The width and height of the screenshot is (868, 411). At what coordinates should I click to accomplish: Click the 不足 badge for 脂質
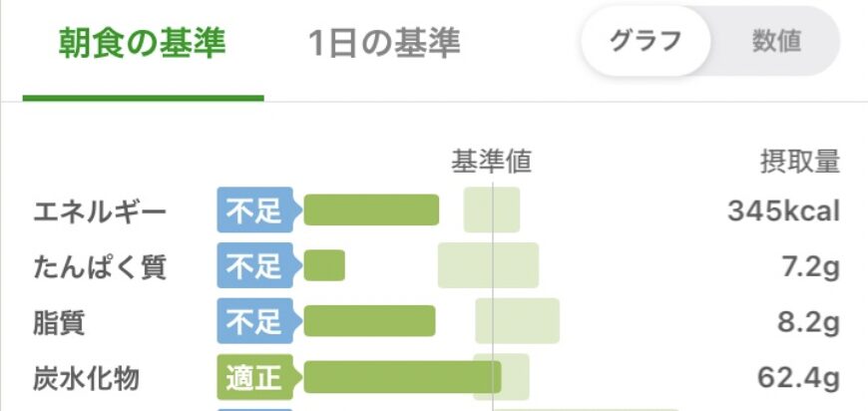254,322
